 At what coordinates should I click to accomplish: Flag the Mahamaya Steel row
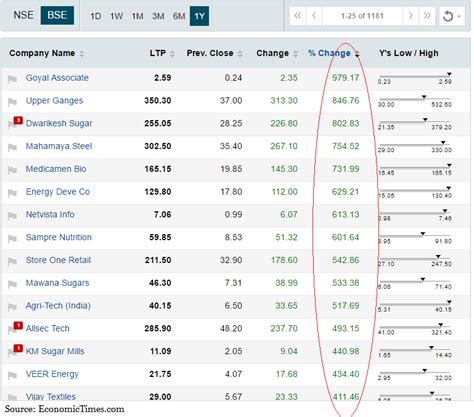[x=12, y=148]
